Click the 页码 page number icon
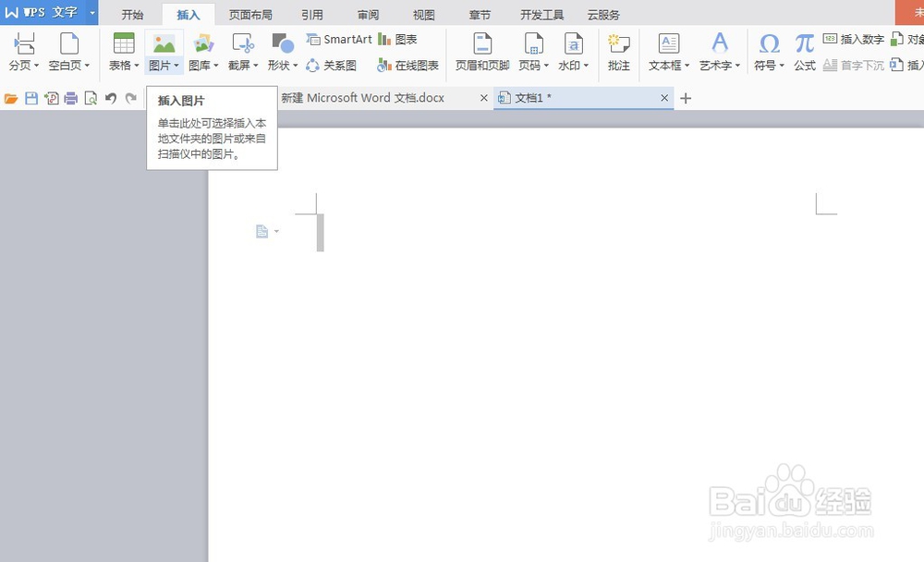 pos(534,43)
